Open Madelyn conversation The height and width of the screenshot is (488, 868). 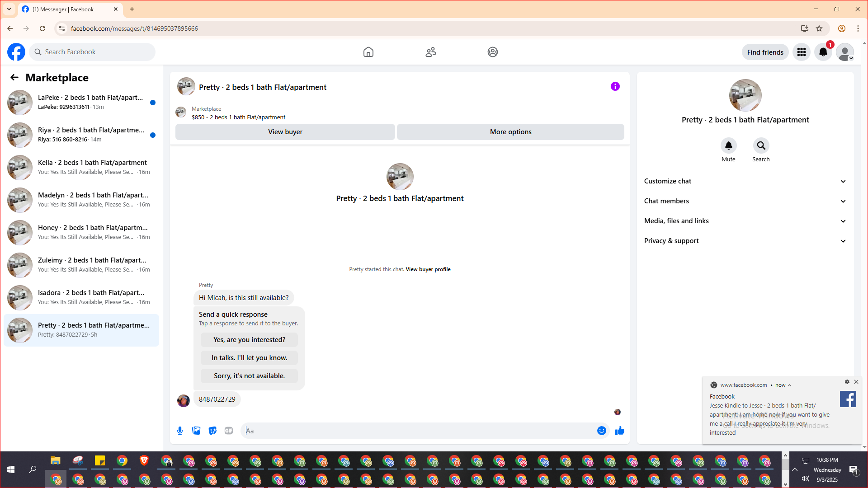tap(81, 200)
